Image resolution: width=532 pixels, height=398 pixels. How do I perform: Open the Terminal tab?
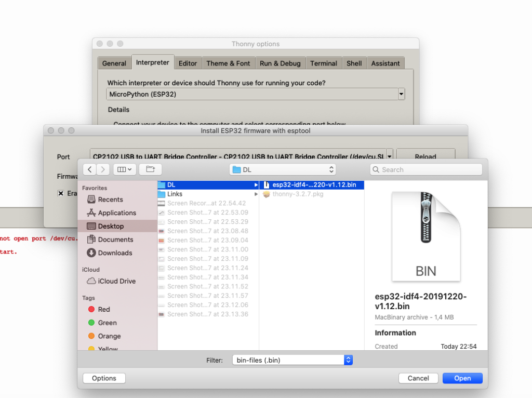(x=324, y=63)
